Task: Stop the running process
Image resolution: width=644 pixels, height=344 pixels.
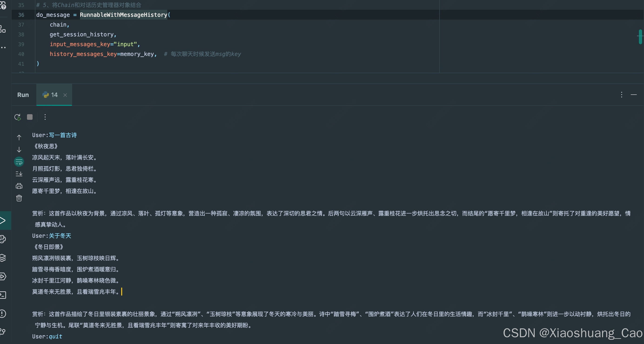Action: click(30, 117)
